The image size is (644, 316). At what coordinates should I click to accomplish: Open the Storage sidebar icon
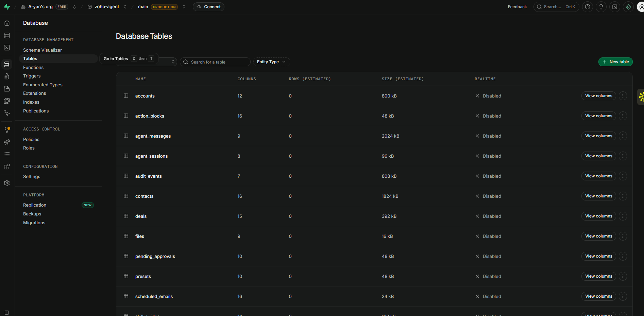pyautogui.click(x=7, y=89)
